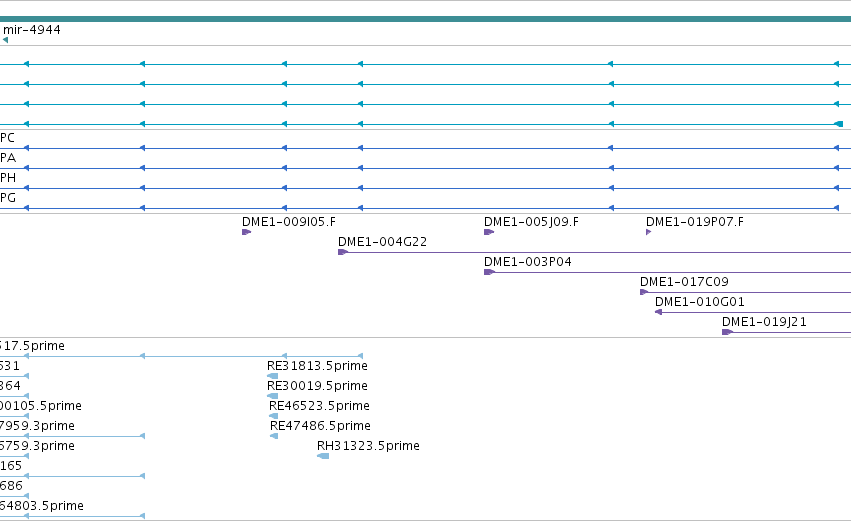This screenshot has width=851, height=521.
Task: Click the teal exon block ending the fourth transcript line
Action: pos(839,124)
